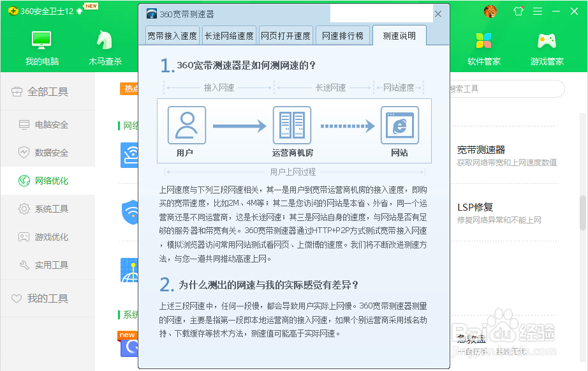Click the upgrade arrow next to 360安全卫士12
The width and height of the screenshot is (588, 371).
click(80, 11)
